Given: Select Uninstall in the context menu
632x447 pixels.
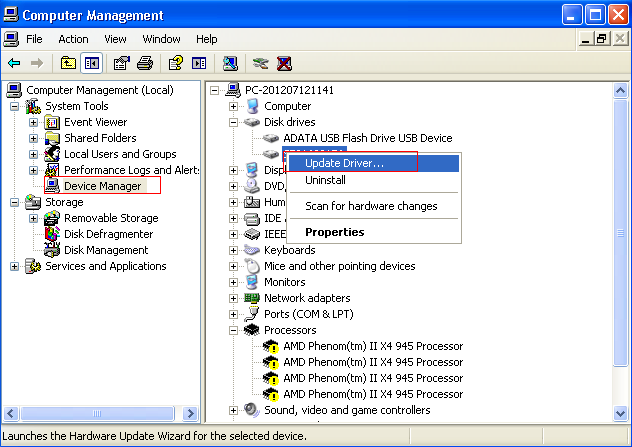Looking at the screenshot, I should coord(325,180).
